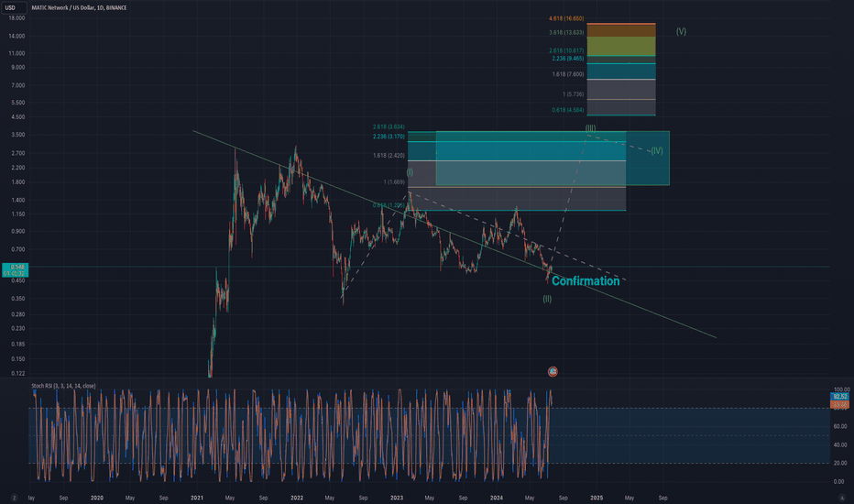Viewport: 854px width, 504px height.
Task: Click the olive green Fibonacci band
Action: [x=621, y=47]
